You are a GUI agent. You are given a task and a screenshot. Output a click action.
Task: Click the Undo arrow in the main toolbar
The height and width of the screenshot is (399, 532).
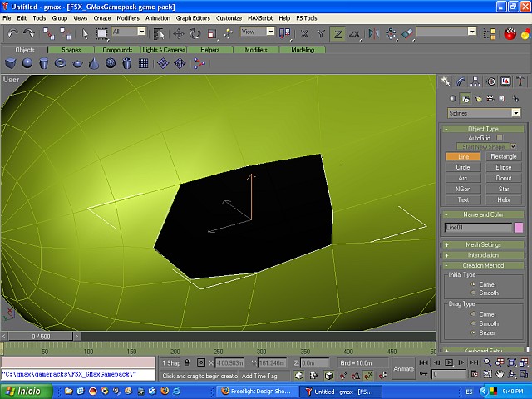(x=14, y=33)
